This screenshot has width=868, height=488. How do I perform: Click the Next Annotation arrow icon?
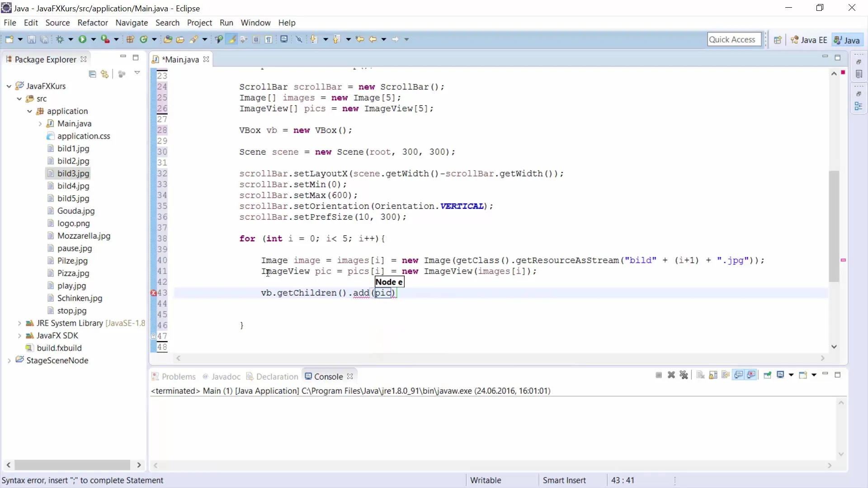tap(314, 40)
